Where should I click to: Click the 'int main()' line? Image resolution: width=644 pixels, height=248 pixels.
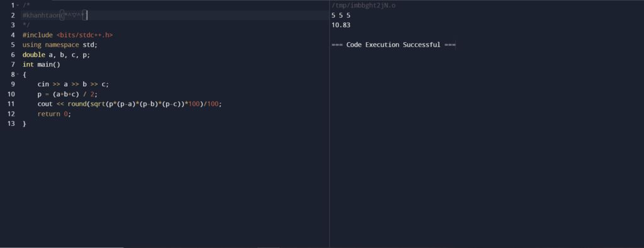42,65
